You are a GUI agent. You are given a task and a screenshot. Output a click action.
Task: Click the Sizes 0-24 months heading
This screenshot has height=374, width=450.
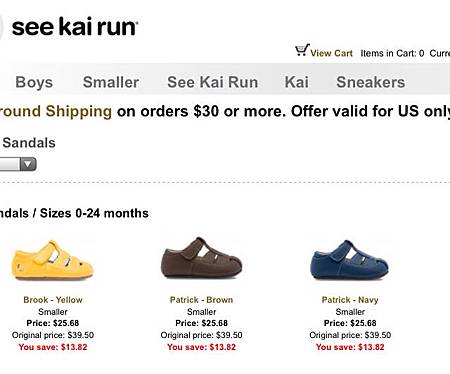(x=94, y=213)
